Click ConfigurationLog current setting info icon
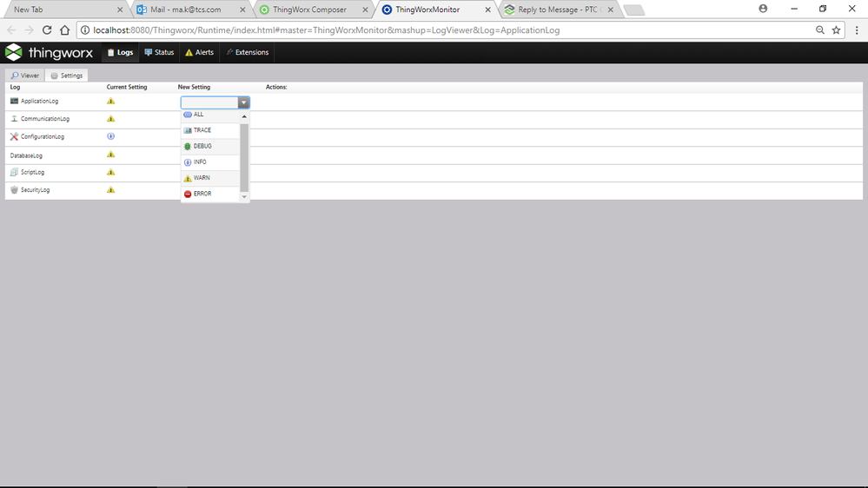Screen dimensions: 868x488 [110, 136]
